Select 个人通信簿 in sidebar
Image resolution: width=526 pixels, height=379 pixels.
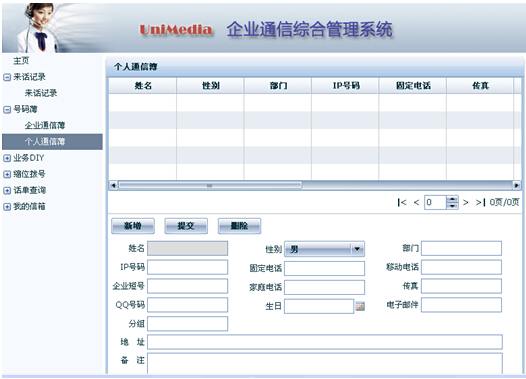tap(52, 142)
